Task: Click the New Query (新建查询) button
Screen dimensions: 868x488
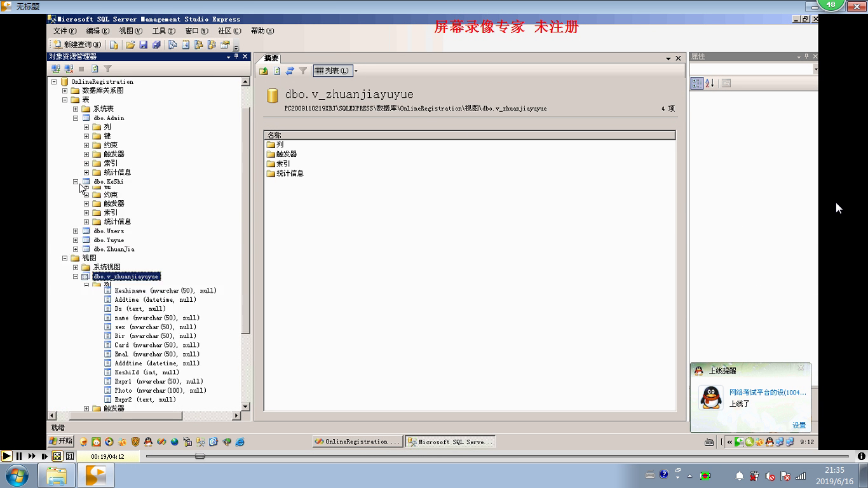Action: point(77,44)
